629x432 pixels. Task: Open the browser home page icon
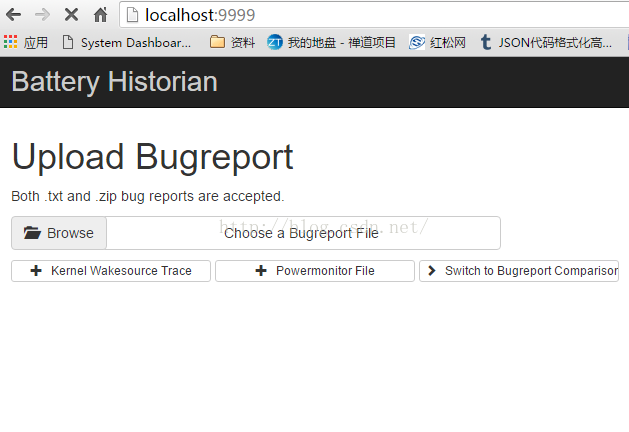(x=100, y=15)
